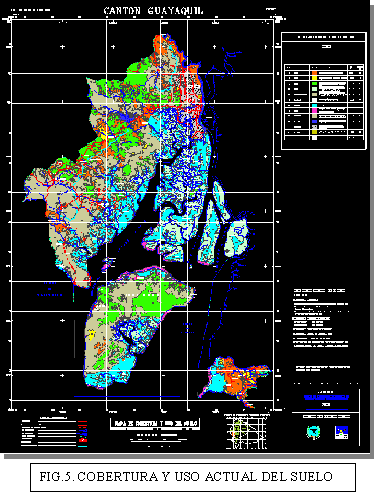Click the blue highlighted title in info block
The height and width of the screenshot is (495, 375).
click(326, 397)
